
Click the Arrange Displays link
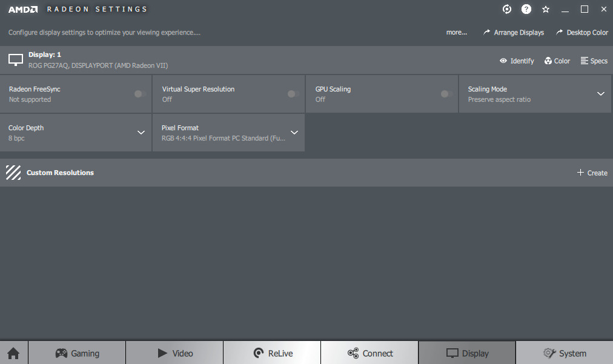(x=513, y=33)
